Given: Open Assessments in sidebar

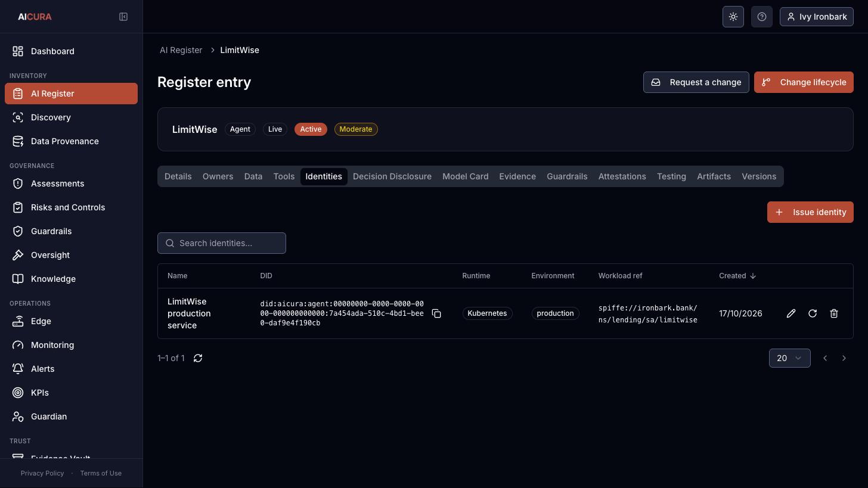Looking at the screenshot, I should coord(71,184).
